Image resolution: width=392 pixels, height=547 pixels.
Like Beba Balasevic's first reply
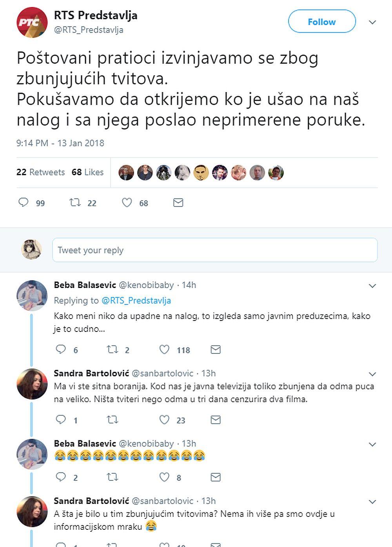pos(165,349)
